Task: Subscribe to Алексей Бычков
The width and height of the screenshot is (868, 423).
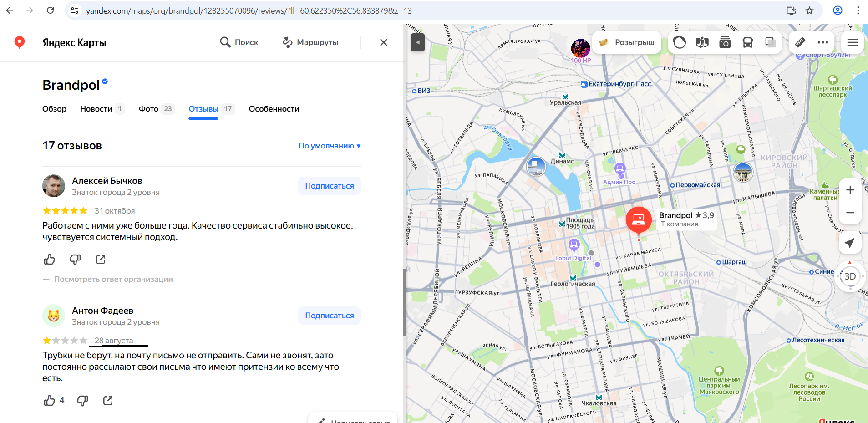Action: (x=329, y=186)
